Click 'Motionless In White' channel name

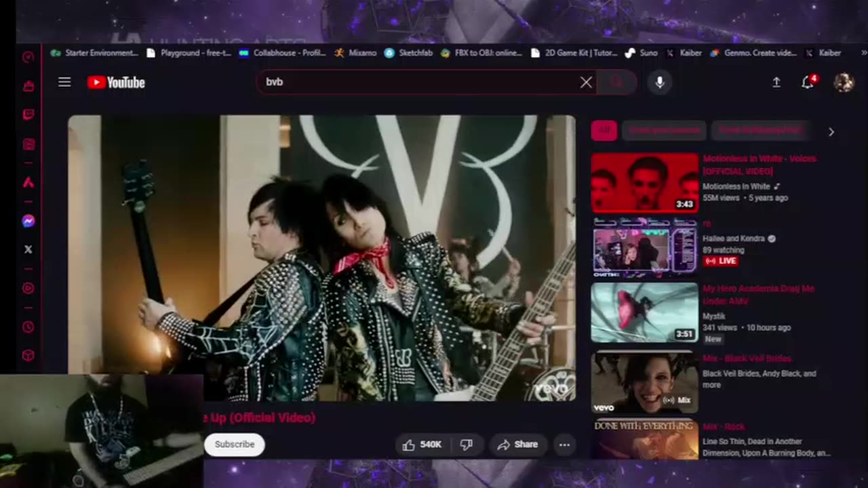click(736, 186)
